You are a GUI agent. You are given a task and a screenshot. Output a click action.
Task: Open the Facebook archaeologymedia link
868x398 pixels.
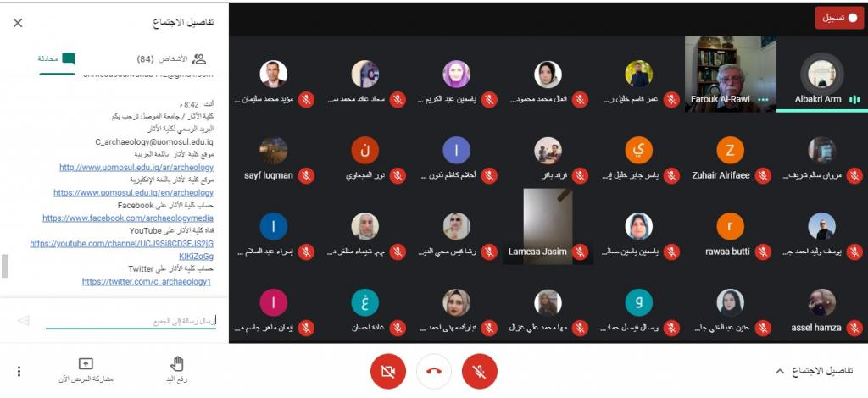pyautogui.click(x=128, y=218)
